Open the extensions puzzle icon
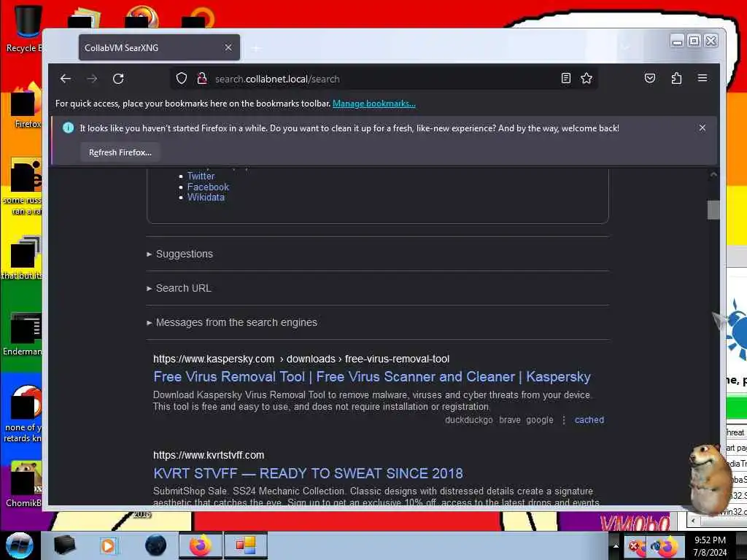The image size is (747, 560). (x=676, y=79)
